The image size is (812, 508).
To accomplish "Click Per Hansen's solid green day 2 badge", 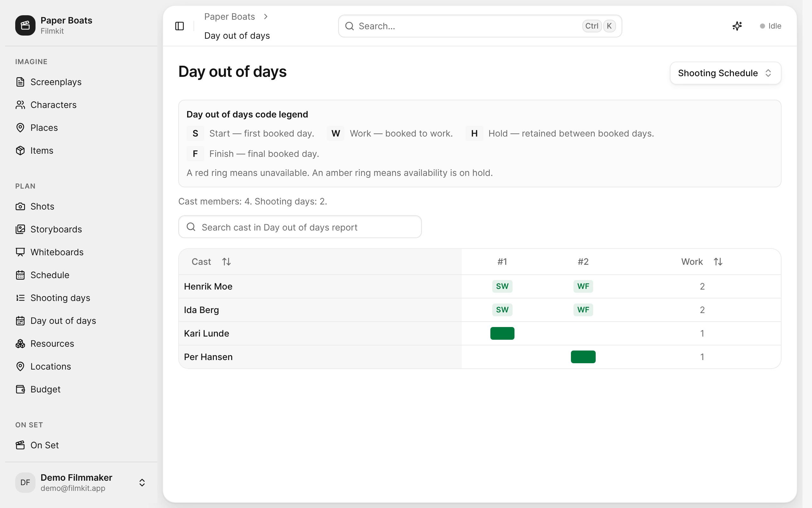I will [x=583, y=357].
